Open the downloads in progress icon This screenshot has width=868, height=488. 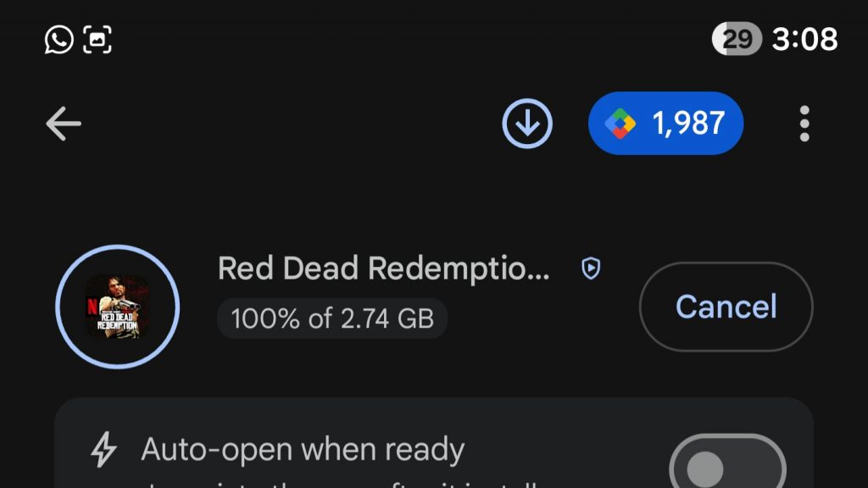(527, 125)
